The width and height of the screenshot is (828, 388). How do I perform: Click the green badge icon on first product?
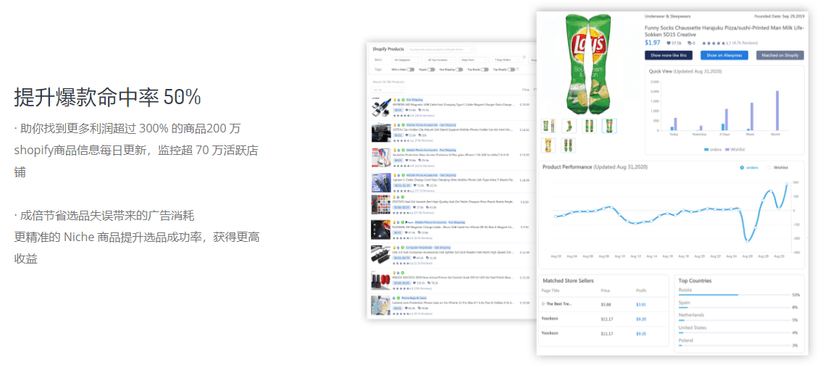[403, 100]
